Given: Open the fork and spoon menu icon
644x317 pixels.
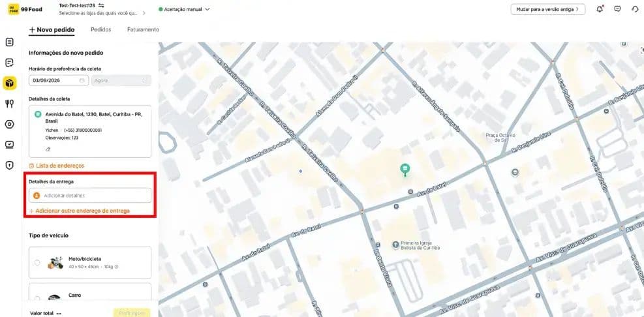Looking at the screenshot, I should click(9, 104).
